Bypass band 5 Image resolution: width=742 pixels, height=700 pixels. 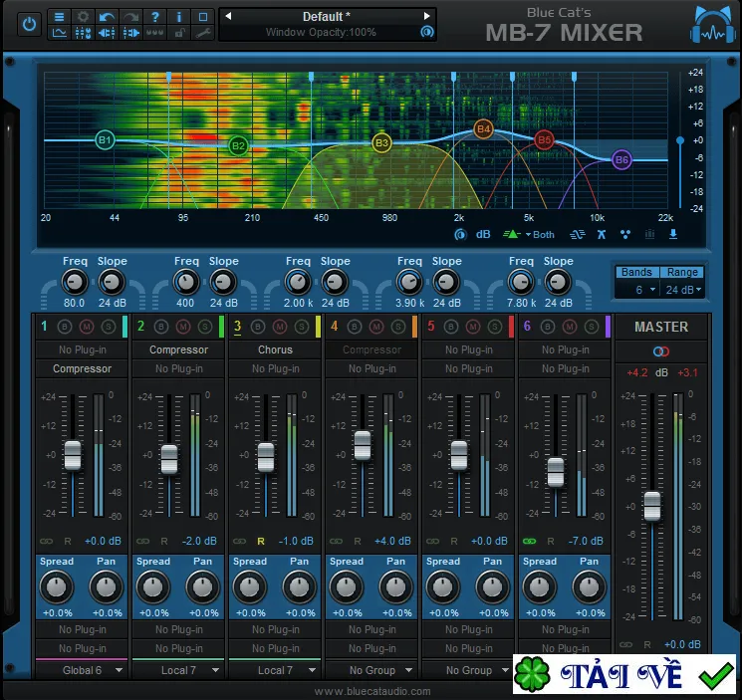coord(450,327)
